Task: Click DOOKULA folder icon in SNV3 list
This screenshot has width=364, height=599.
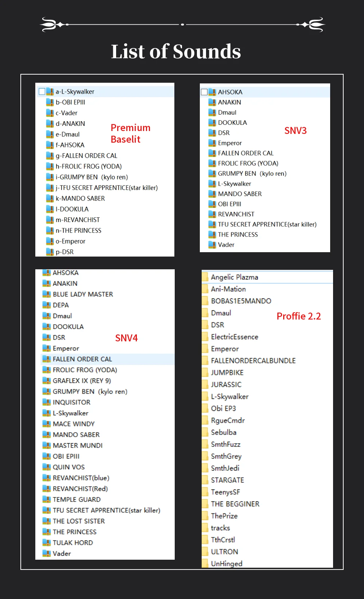Action: [212, 123]
